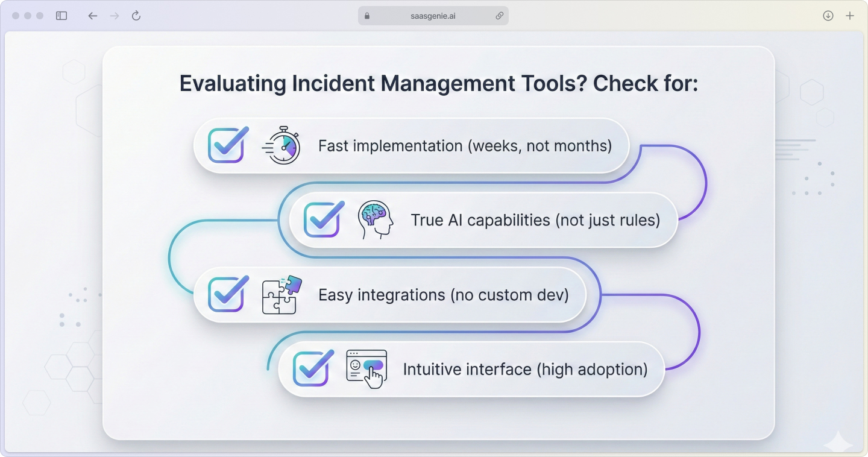Screen dimensions: 868x457
Task: Toggle the Safari sidebar icon
Action: coord(61,15)
